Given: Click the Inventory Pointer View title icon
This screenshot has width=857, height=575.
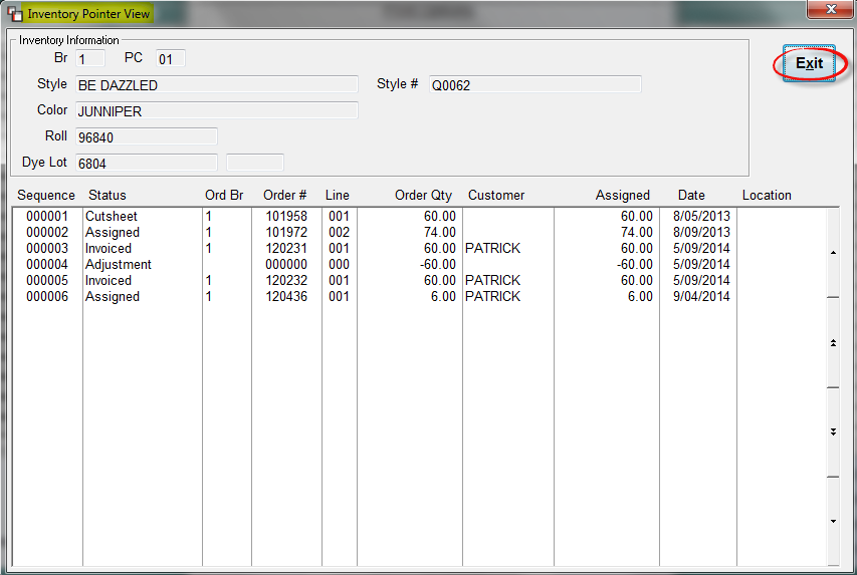Looking at the screenshot, I should [x=15, y=14].
